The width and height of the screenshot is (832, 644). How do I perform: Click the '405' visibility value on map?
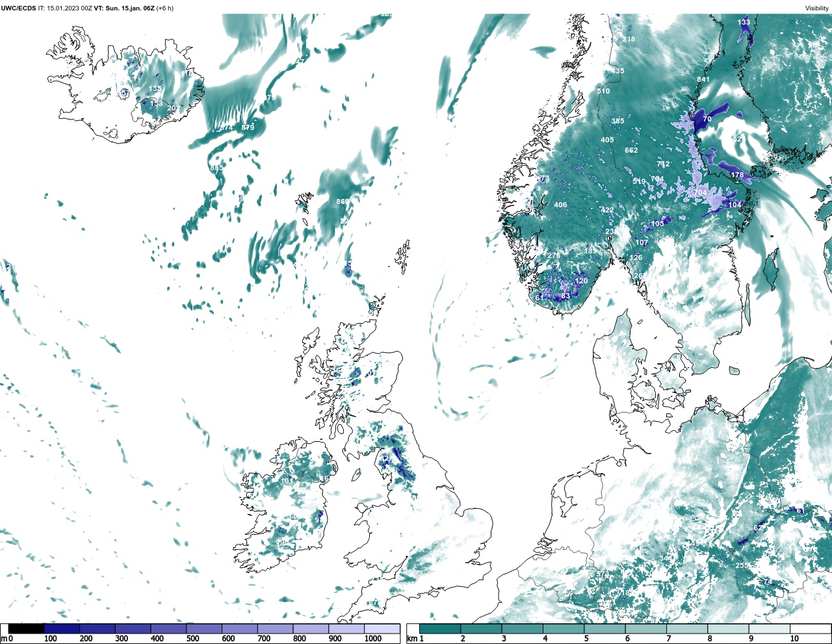point(607,140)
